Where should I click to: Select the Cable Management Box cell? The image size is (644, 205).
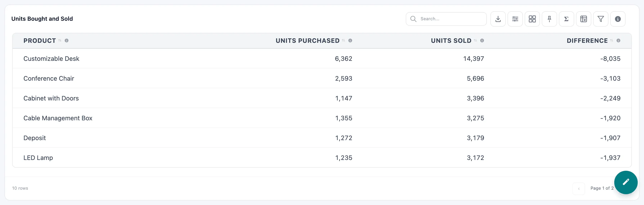click(x=58, y=118)
